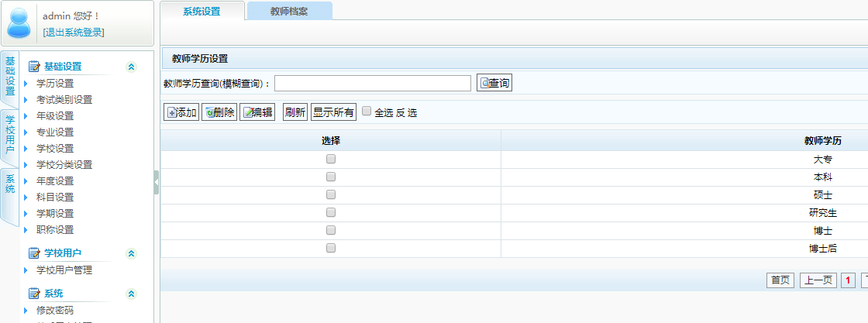Collapse the 系统 section chevron
The width and height of the screenshot is (868, 323).
[131, 294]
